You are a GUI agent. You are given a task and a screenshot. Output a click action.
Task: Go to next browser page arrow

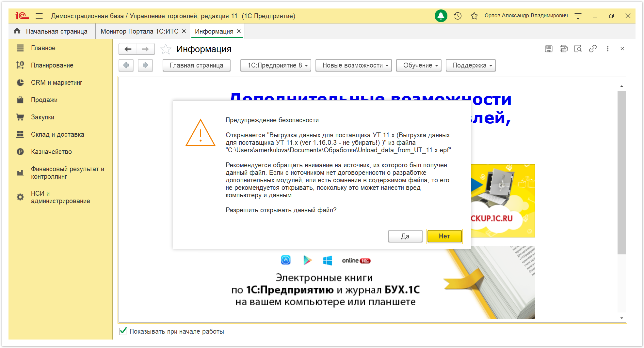tap(145, 65)
